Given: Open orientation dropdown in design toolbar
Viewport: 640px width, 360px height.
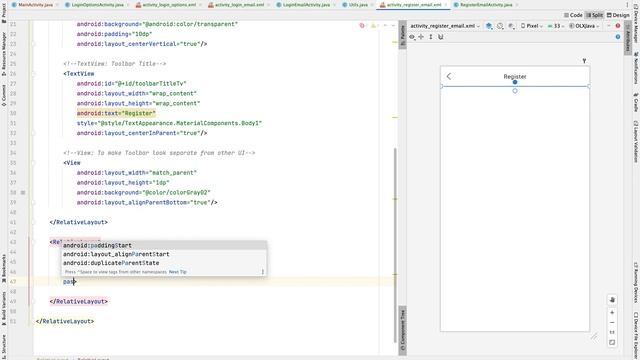Looking at the screenshot, I should pyautogui.click(x=500, y=26).
